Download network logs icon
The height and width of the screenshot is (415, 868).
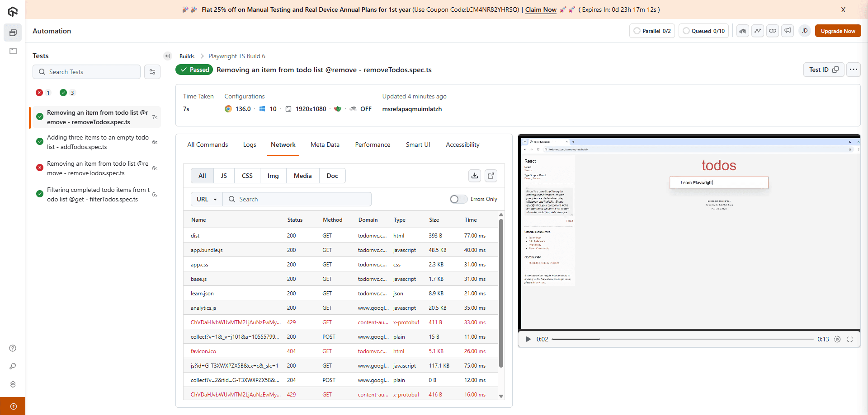(x=475, y=176)
